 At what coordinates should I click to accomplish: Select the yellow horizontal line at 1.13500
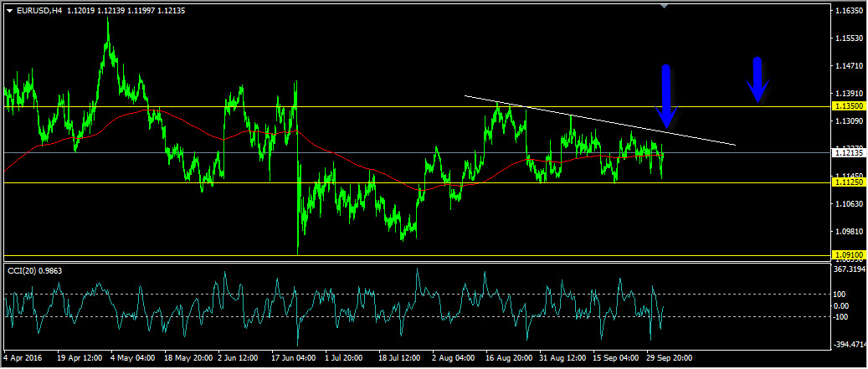click(418, 106)
